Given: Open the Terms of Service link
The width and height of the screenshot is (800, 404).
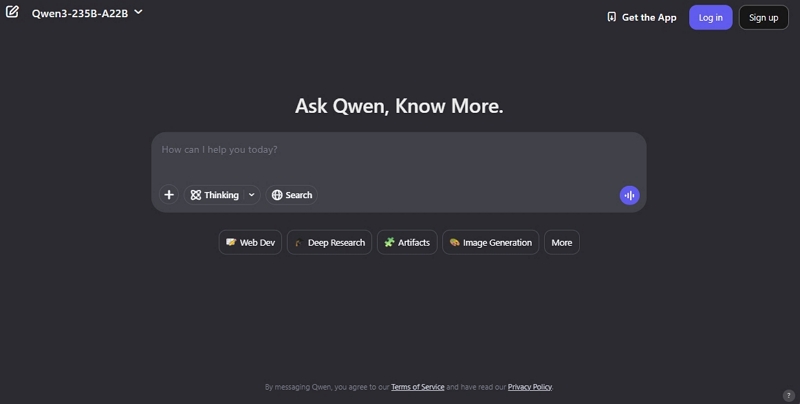Looking at the screenshot, I should (x=417, y=387).
